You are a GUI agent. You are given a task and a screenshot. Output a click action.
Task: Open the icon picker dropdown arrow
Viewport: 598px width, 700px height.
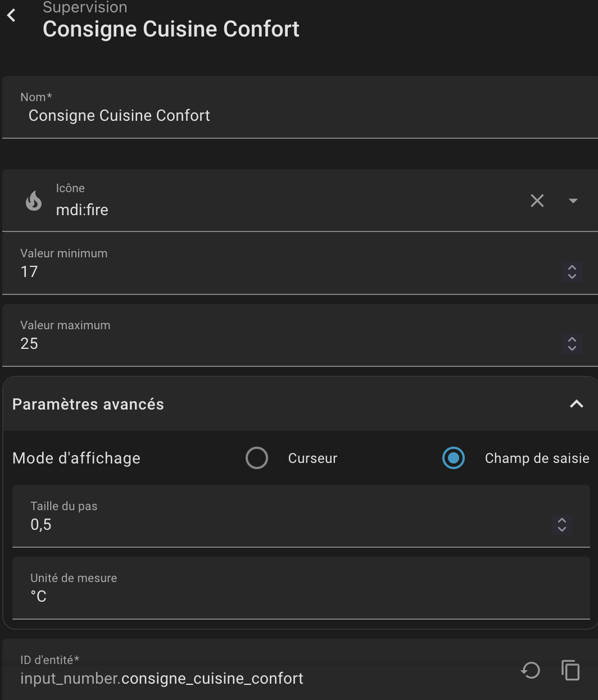coord(573,201)
